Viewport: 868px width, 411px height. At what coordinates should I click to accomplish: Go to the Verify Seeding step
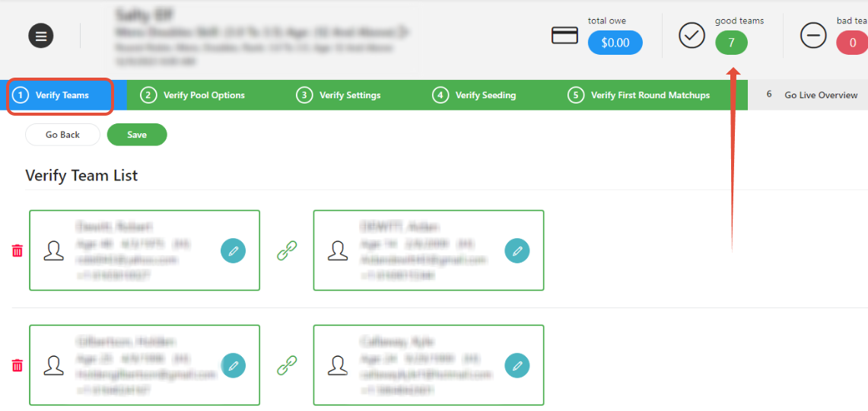[475, 95]
